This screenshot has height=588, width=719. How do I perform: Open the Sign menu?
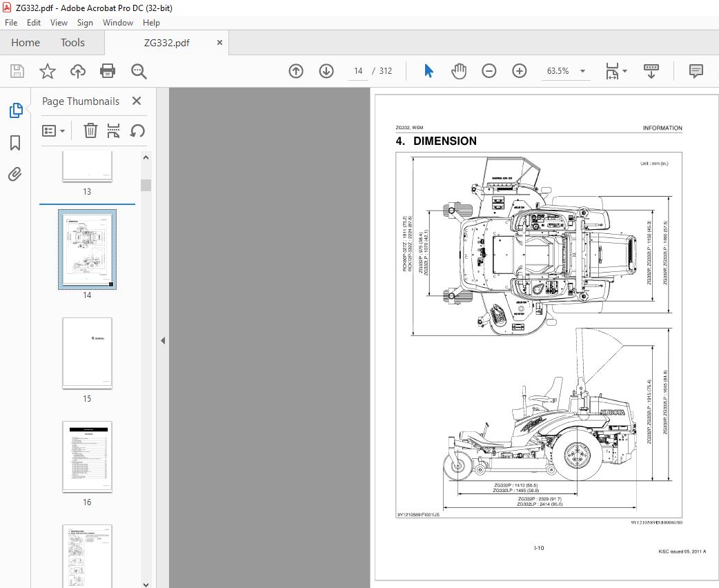(85, 23)
